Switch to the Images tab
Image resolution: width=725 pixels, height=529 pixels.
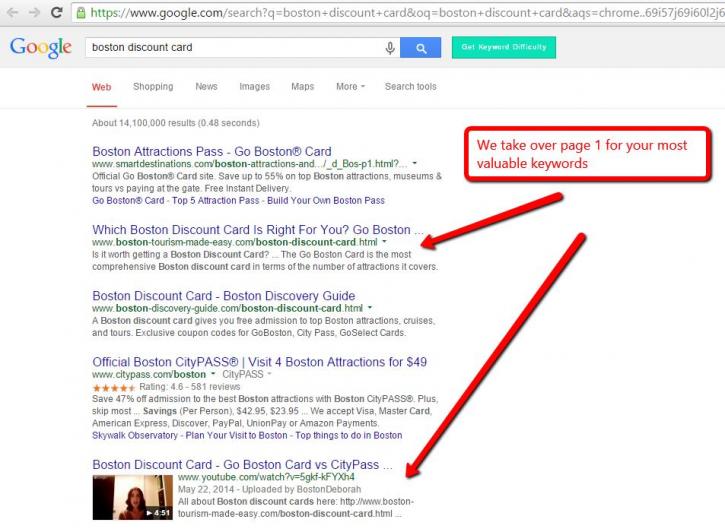point(254,86)
